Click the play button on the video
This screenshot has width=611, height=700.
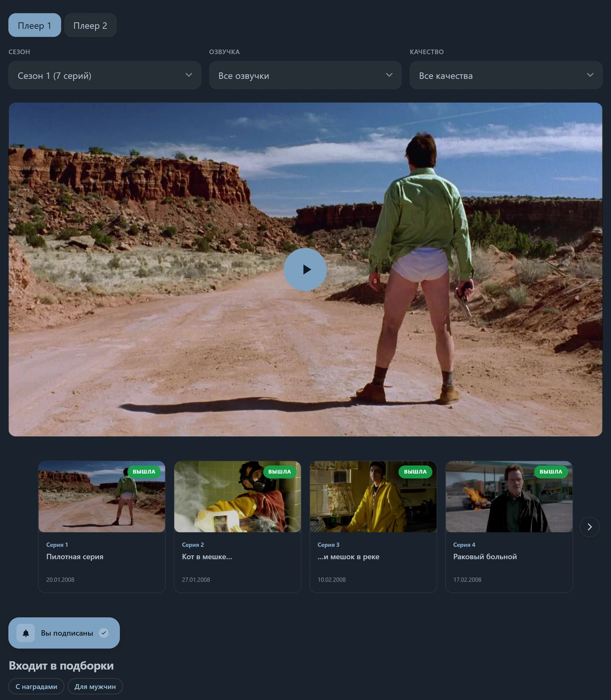pyautogui.click(x=305, y=269)
